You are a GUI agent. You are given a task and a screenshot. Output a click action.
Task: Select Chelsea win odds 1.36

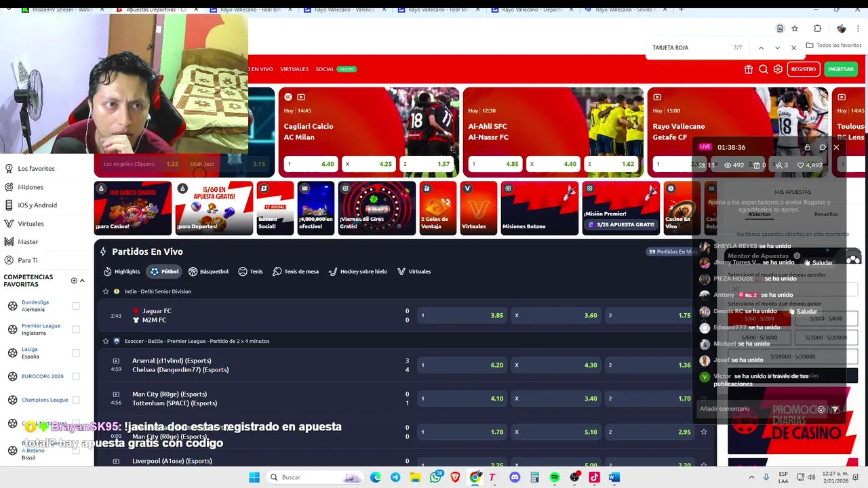point(650,365)
